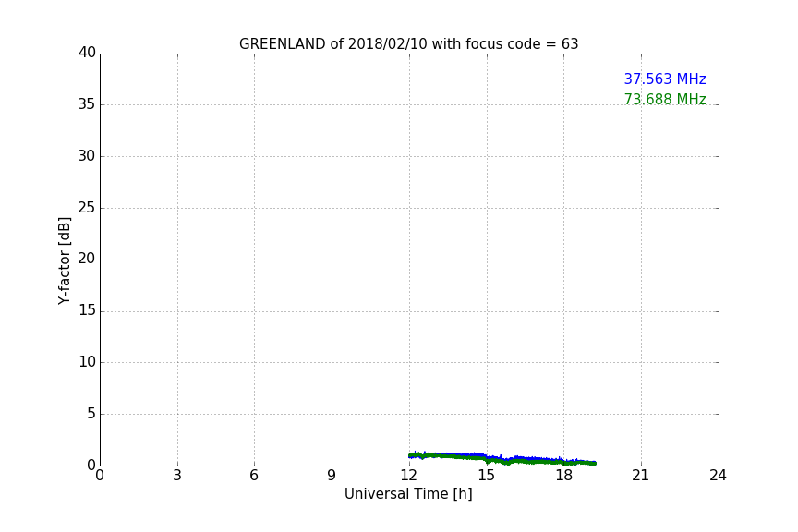
Task: Click x-axis tick label 9
Action: (332, 476)
